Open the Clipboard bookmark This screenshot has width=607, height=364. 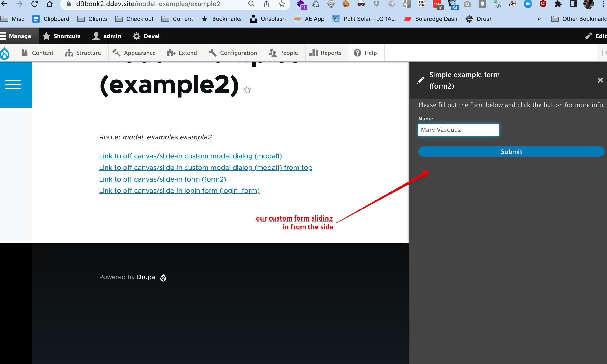pos(51,19)
